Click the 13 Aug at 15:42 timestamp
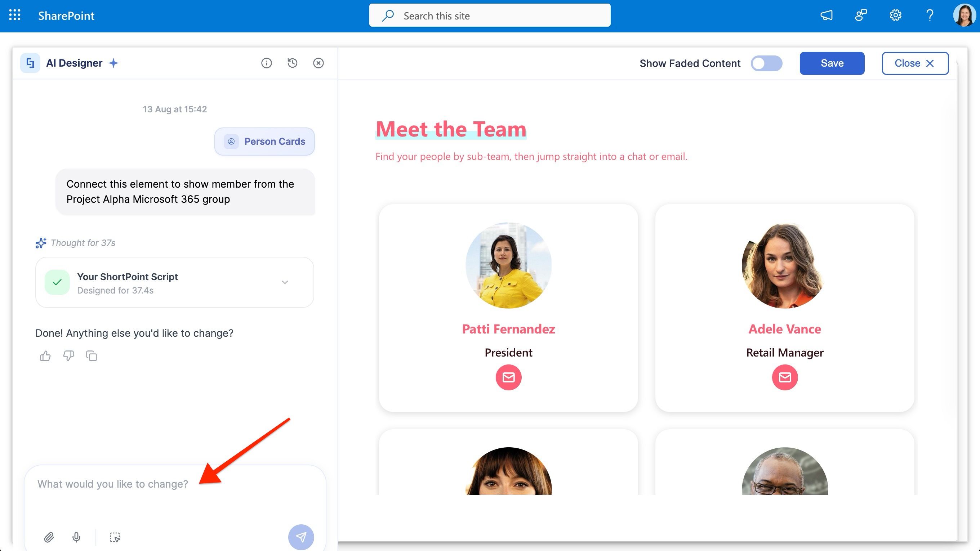The width and height of the screenshot is (980, 551). (x=175, y=109)
